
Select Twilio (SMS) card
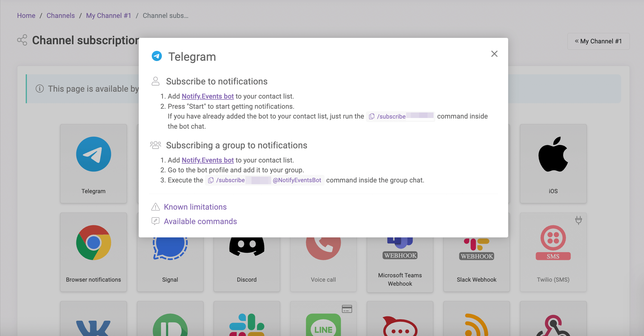coord(553,252)
